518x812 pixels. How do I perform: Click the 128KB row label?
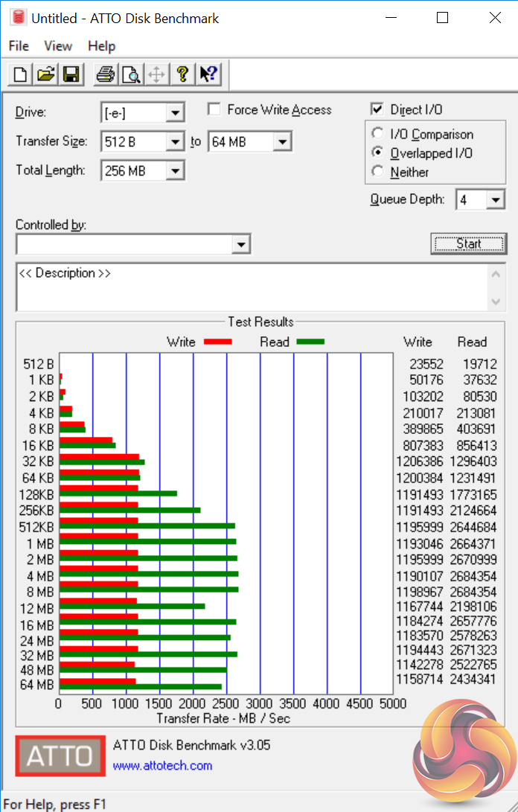pos(36,494)
